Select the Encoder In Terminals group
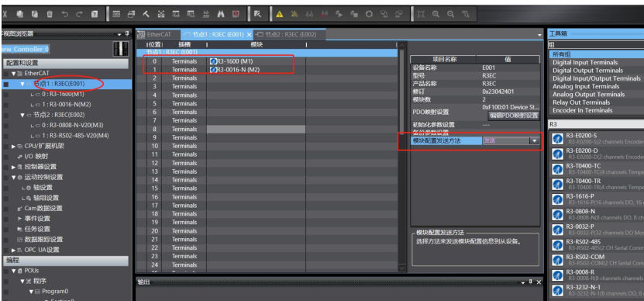Viewport: 644px width, 301px height. tap(582, 110)
